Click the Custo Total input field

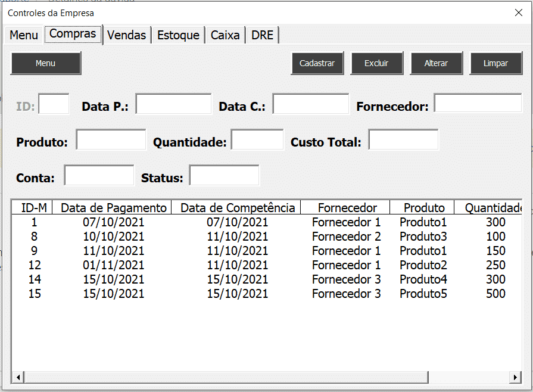pos(404,139)
